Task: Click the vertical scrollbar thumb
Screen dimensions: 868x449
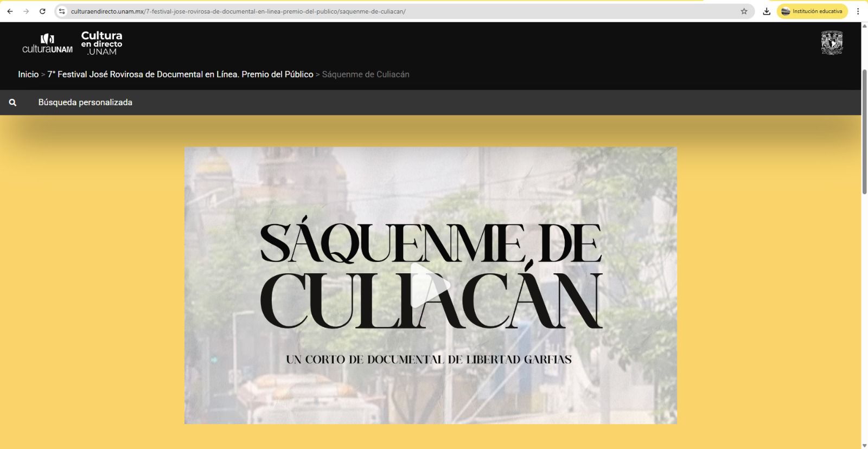Action: [x=864, y=130]
